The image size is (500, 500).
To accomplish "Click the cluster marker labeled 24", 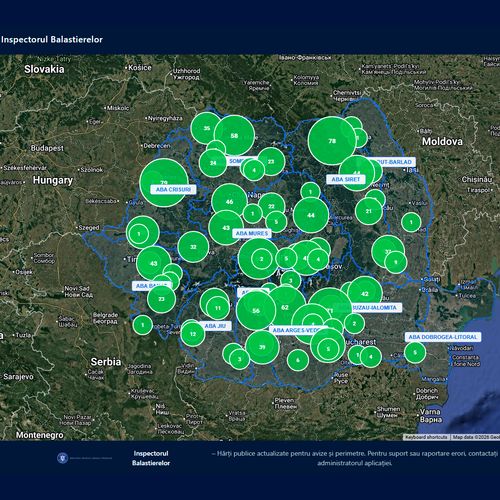I will click(213, 163).
